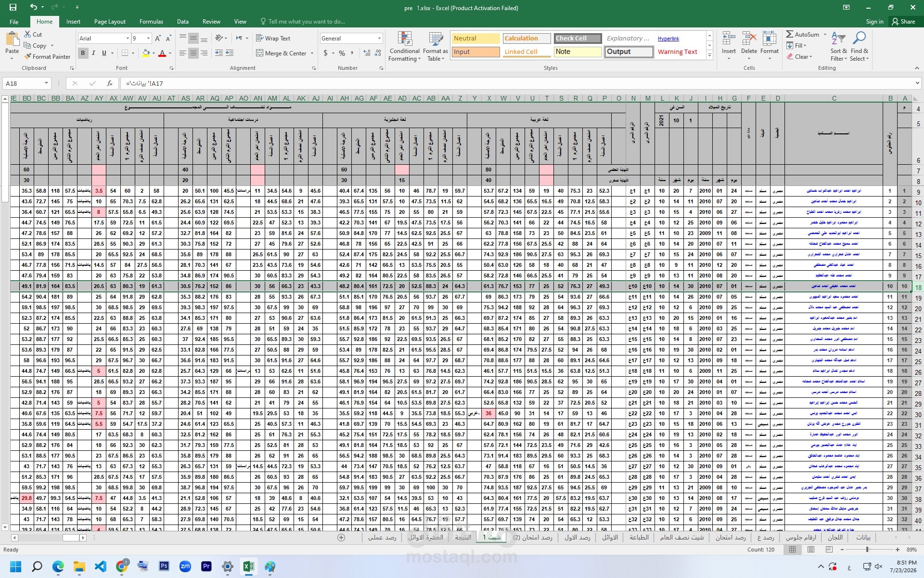924x578 pixels.
Task: Open Photoshop from the Windows taskbar
Action: click(164, 566)
